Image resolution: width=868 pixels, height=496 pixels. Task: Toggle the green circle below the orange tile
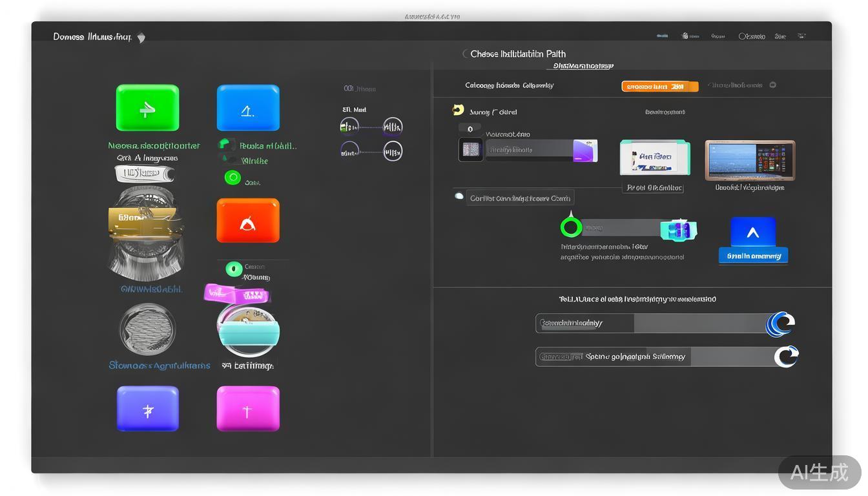[x=234, y=269]
